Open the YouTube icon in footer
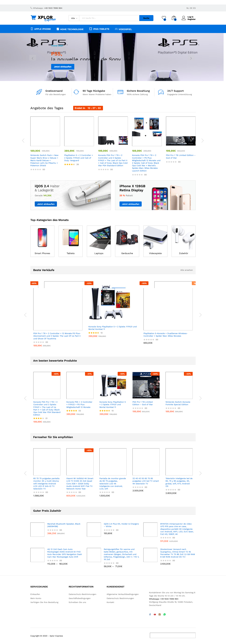The width and height of the screenshot is (226, 644). 155,614
